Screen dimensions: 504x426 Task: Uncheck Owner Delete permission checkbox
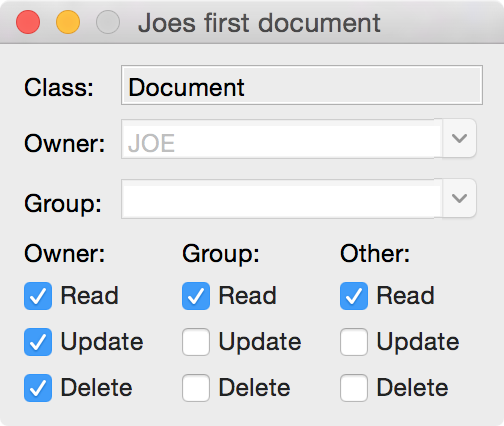pyautogui.click(x=38, y=388)
